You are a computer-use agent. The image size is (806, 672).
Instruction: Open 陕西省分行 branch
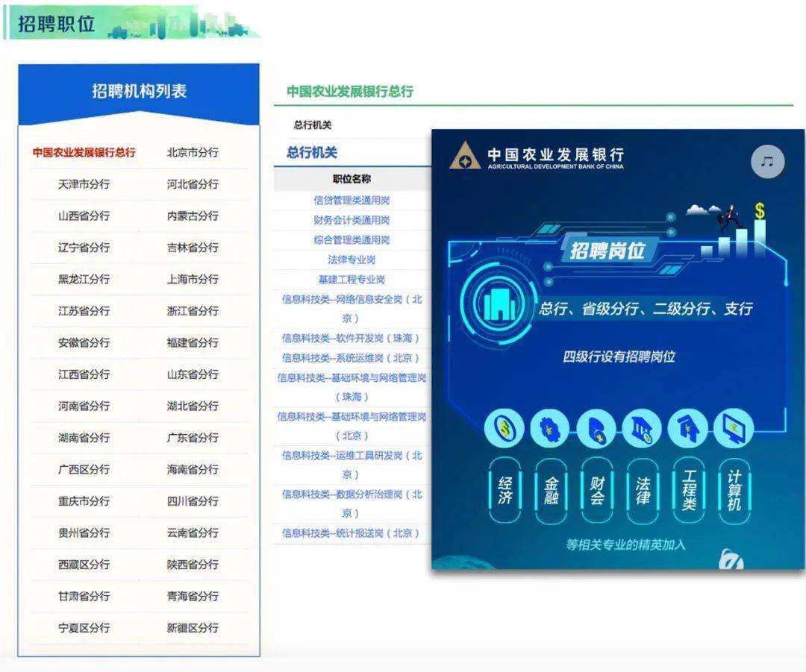(193, 565)
